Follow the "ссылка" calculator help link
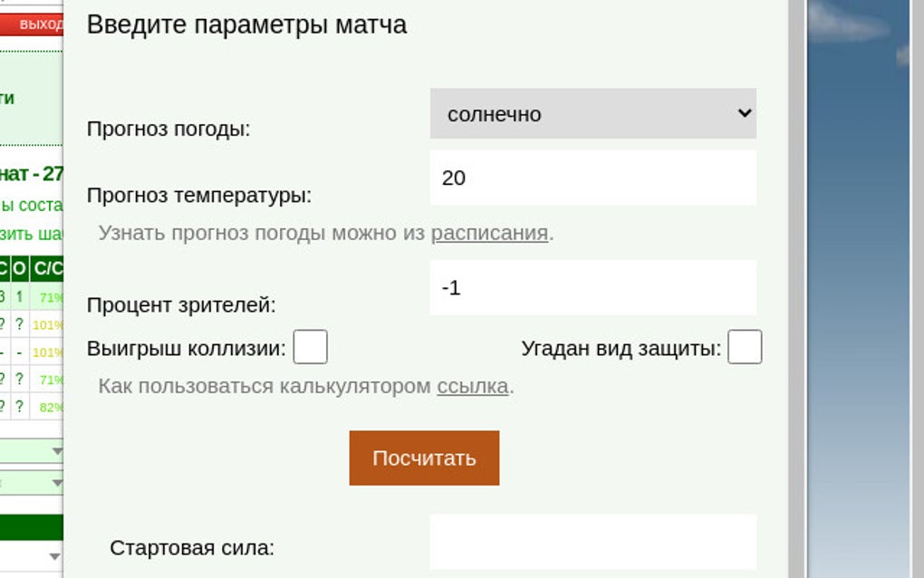Screen dimensions: 924x578 tap(475, 386)
